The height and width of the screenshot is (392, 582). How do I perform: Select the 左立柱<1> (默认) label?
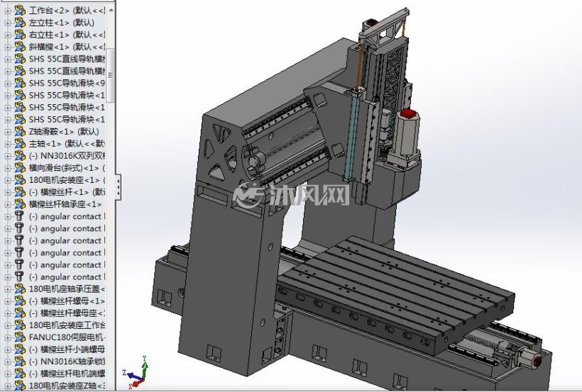click(x=62, y=23)
